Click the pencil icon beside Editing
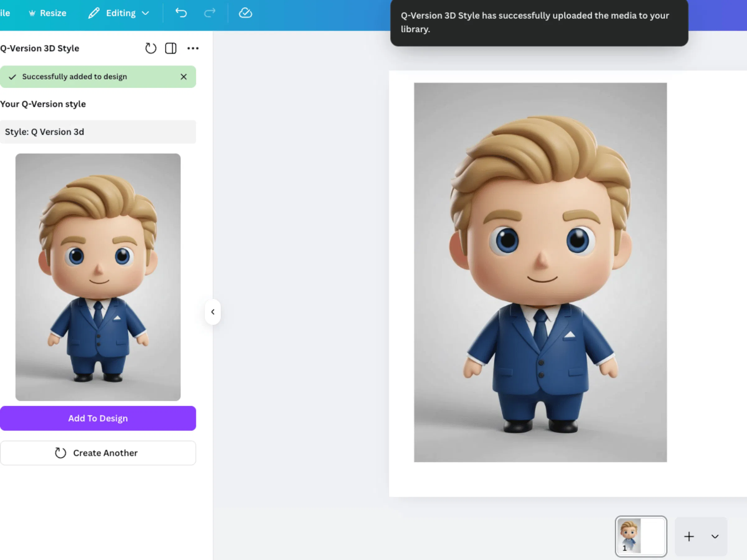747x560 pixels. [x=94, y=13]
